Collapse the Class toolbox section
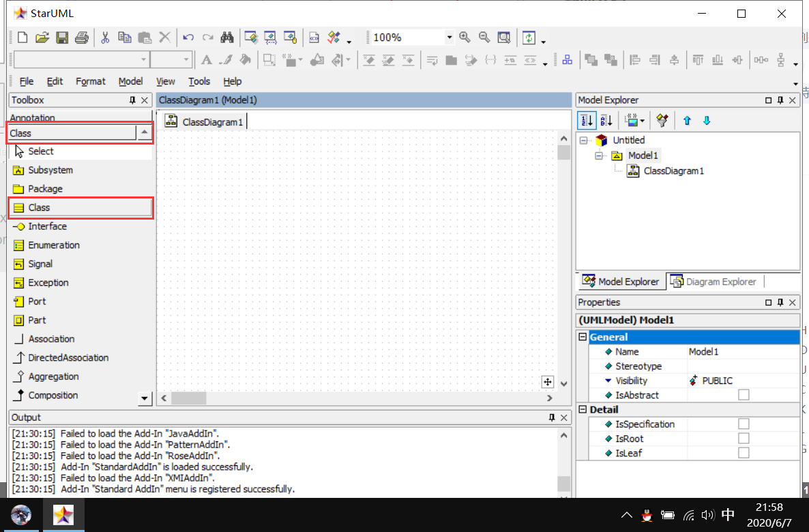This screenshot has height=532, width=809. coord(145,132)
